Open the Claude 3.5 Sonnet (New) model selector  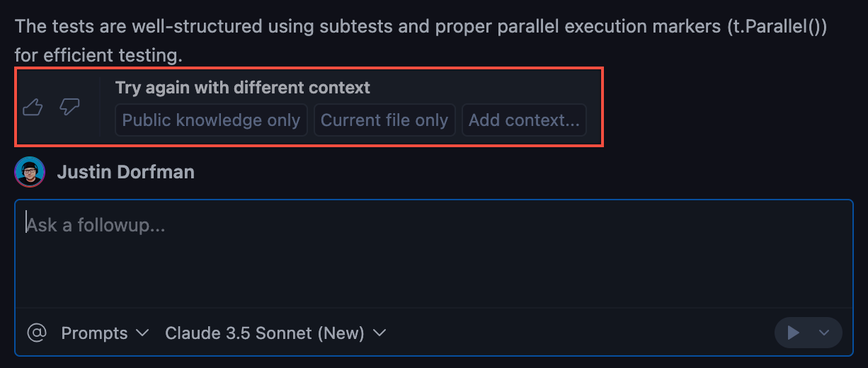point(265,333)
